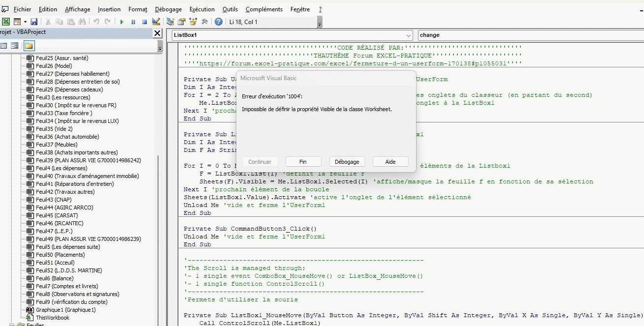Toggle Design Mode icon
The width and height of the screenshot is (644, 326).
point(156,22)
